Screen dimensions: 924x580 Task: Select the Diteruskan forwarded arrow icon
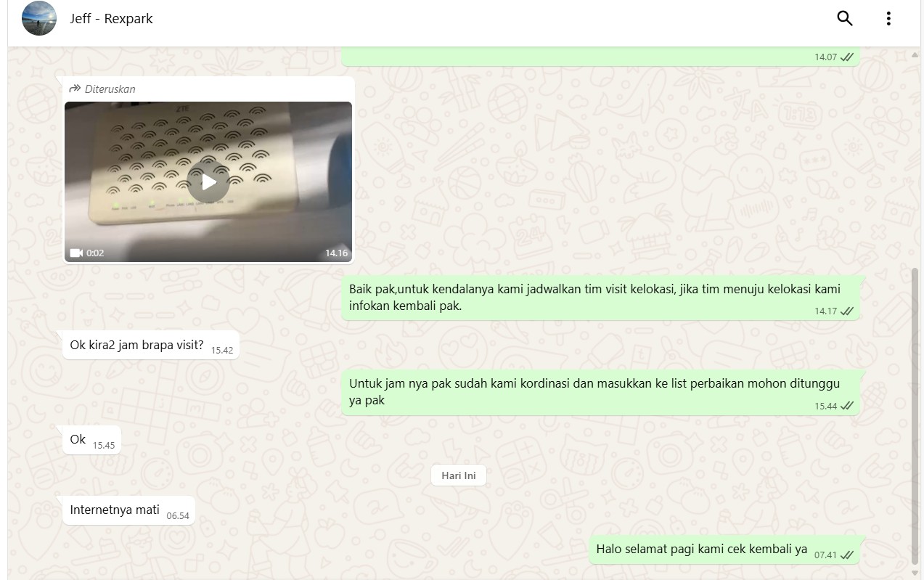(x=75, y=89)
